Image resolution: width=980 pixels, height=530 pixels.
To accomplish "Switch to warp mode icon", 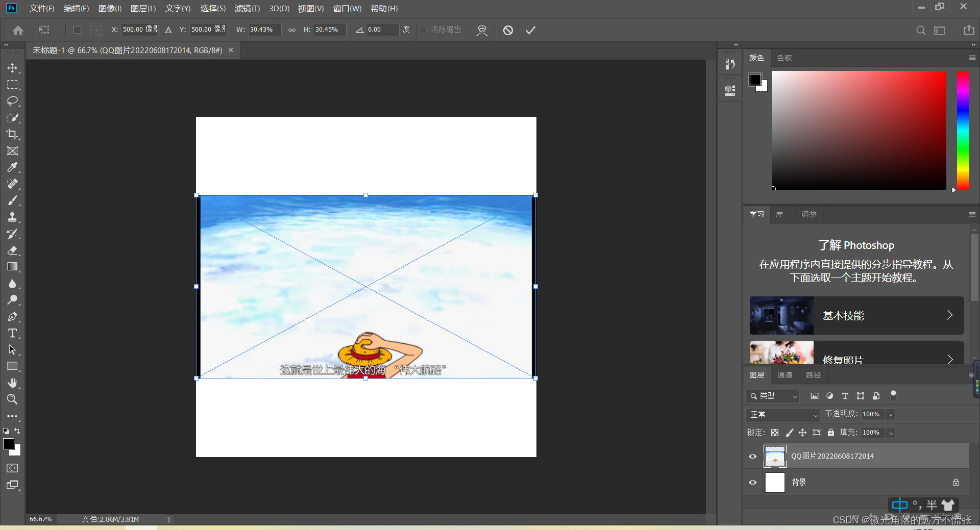I will pos(482,30).
